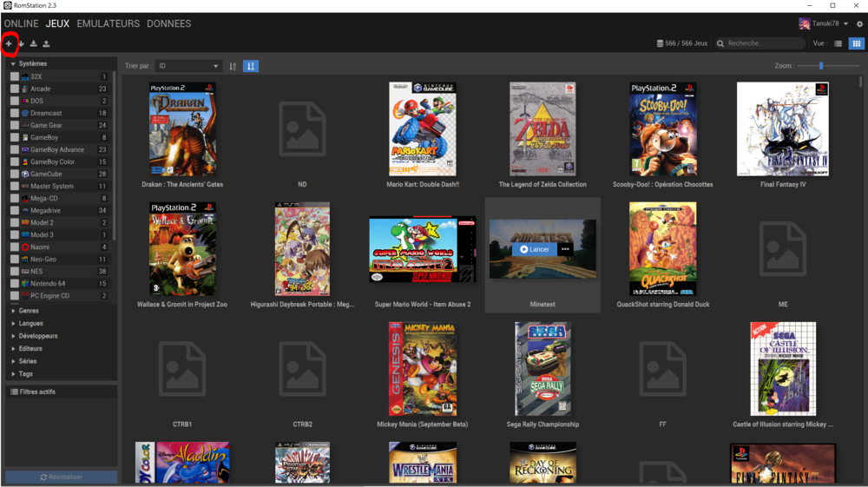Select the ND placeholder game tile
Screen dimensions: 868x487
(302, 129)
